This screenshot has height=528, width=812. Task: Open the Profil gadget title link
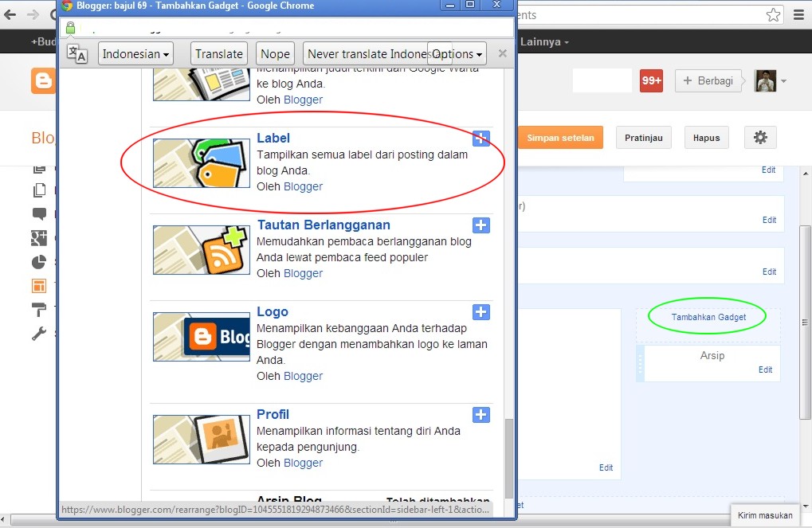(x=273, y=414)
